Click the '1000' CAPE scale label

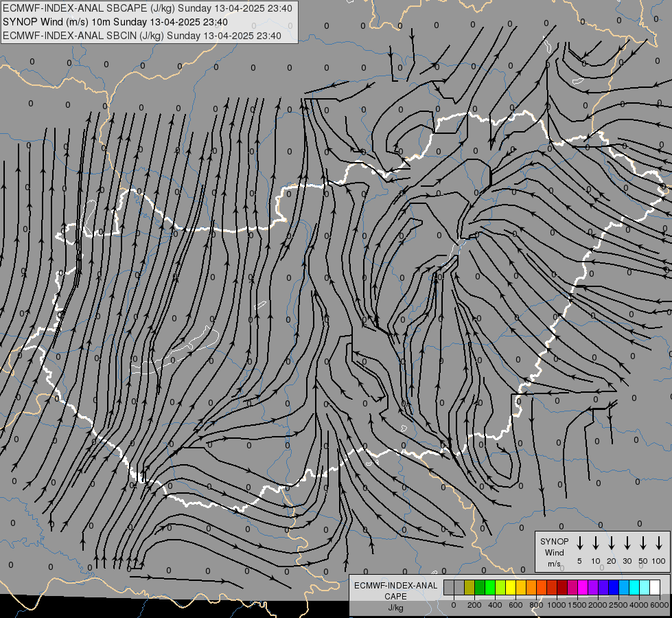[x=556, y=605]
